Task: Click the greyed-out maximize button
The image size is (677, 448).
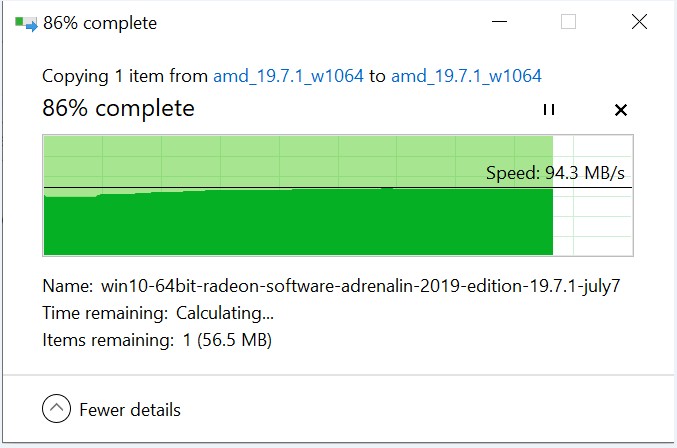Action: 568,21
